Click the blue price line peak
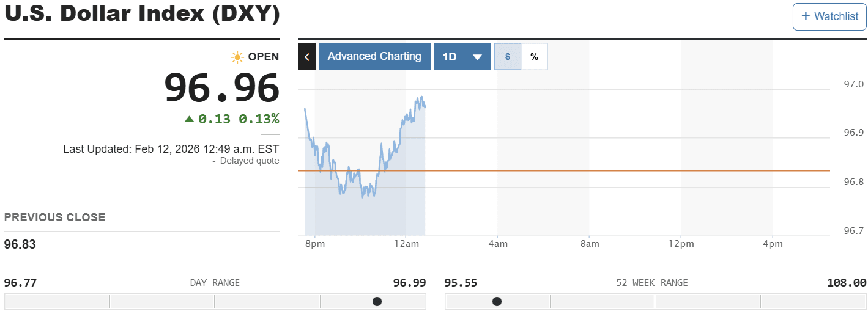This screenshot has width=868, height=314. [x=420, y=97]
